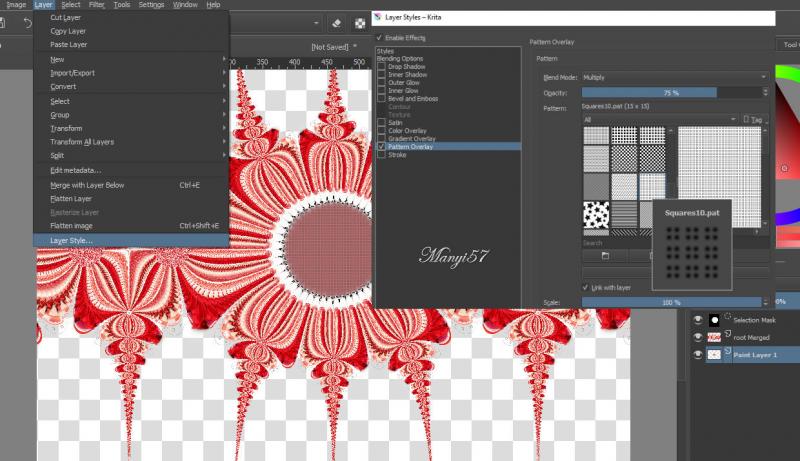800x461 pixels.
Task: Toggle the Enable Effects checkbox
Action: click(x=379, y=37)
